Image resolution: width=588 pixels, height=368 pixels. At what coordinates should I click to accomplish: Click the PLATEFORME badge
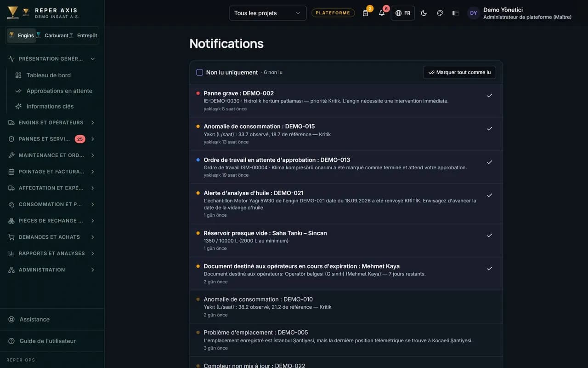click(333, 13)
